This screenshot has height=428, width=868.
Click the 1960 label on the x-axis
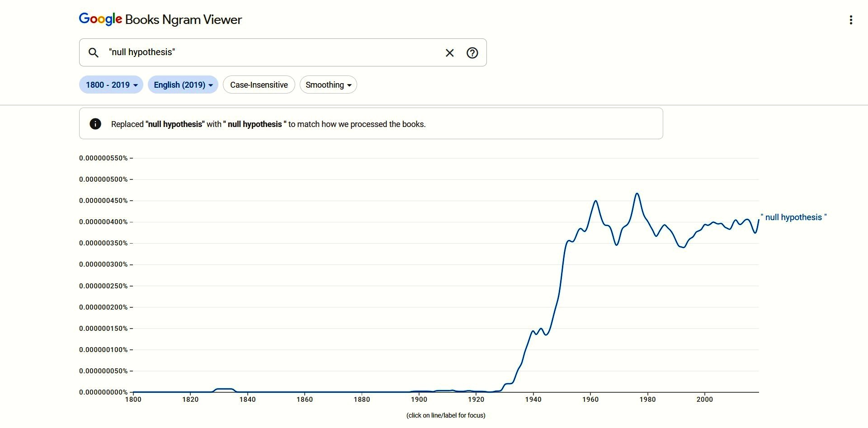click(x=590, y=400)
